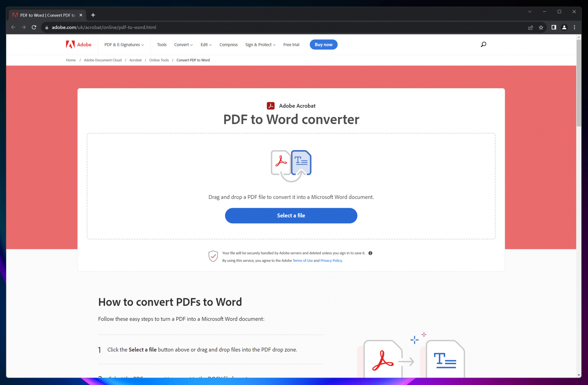588x385 pixels.
Task: Go back using the browser back arrow
Action: point(13,27)
